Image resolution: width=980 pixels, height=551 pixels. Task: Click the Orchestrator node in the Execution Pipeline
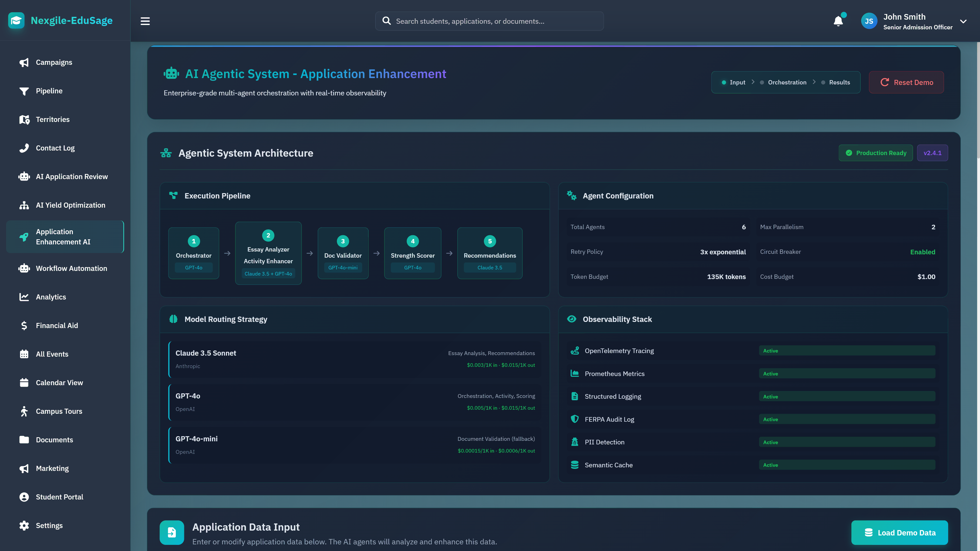[x=193, y=253]
